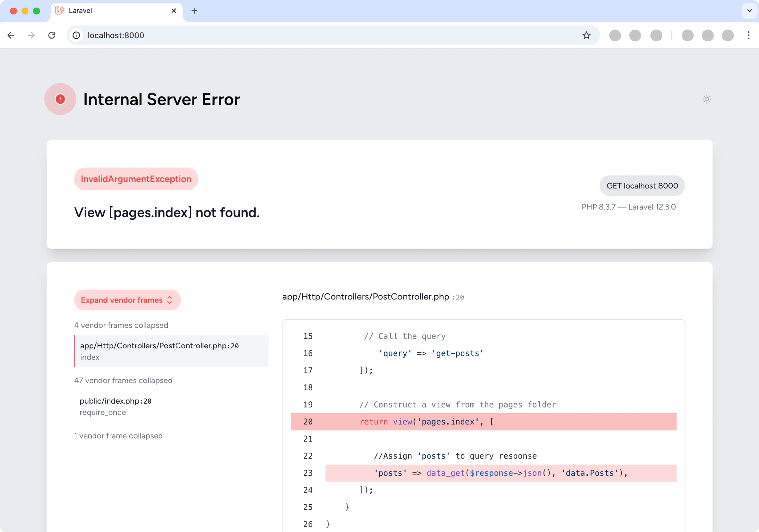The height and width of the screenshot is (532, 759).
Task: Click the GET localhost:8000 request badge
Action: click(x=642, y=185)
